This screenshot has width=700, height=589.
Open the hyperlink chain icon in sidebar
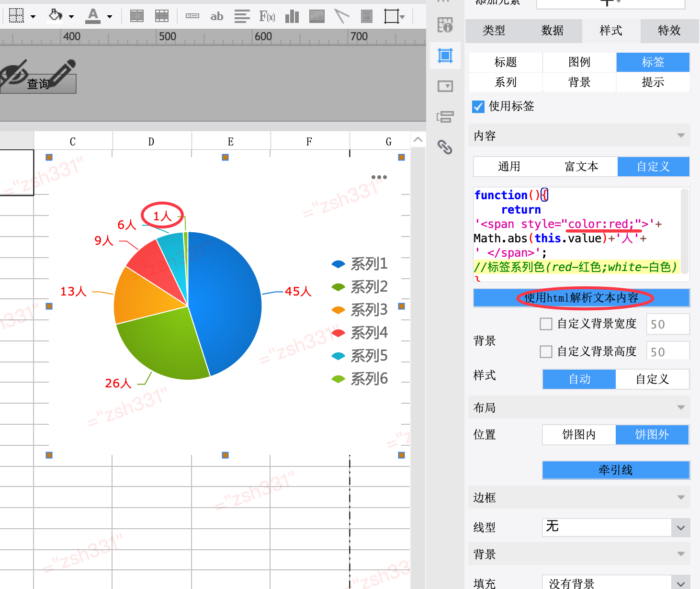point(445,147)
